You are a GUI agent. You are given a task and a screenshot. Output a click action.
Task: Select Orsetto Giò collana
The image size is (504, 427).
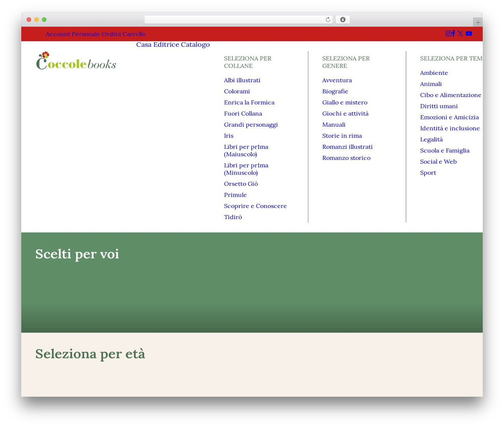pos(241,184)
